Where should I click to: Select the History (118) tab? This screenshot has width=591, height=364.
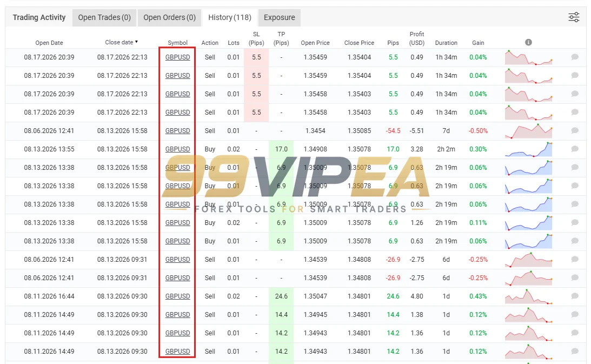coord(230,17)
